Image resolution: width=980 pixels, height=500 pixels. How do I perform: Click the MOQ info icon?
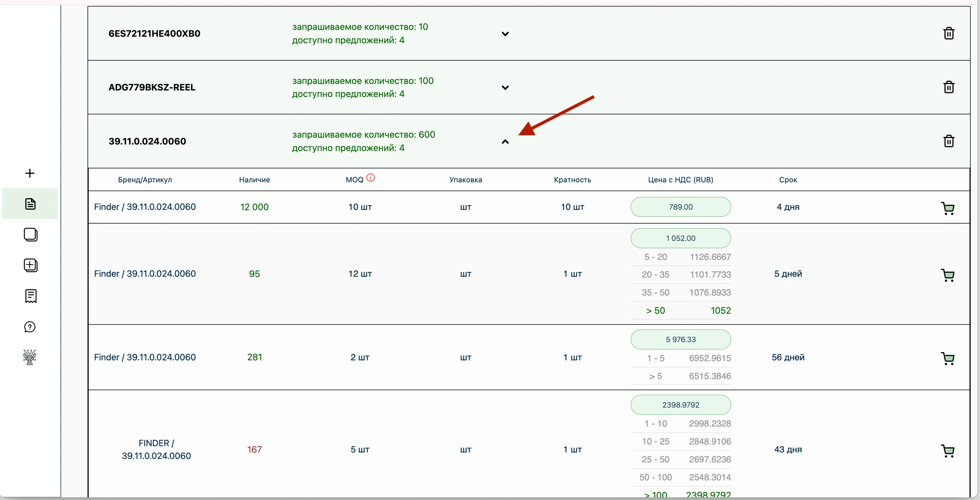370,177
